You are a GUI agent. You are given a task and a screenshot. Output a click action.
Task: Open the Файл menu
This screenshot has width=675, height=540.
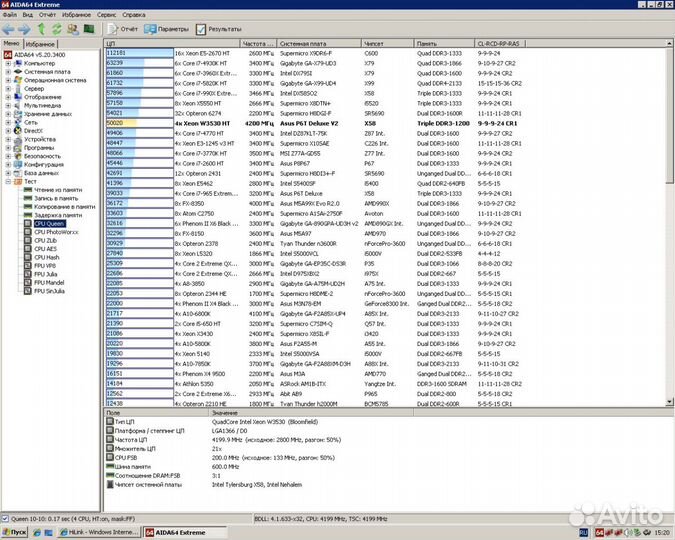10,15
